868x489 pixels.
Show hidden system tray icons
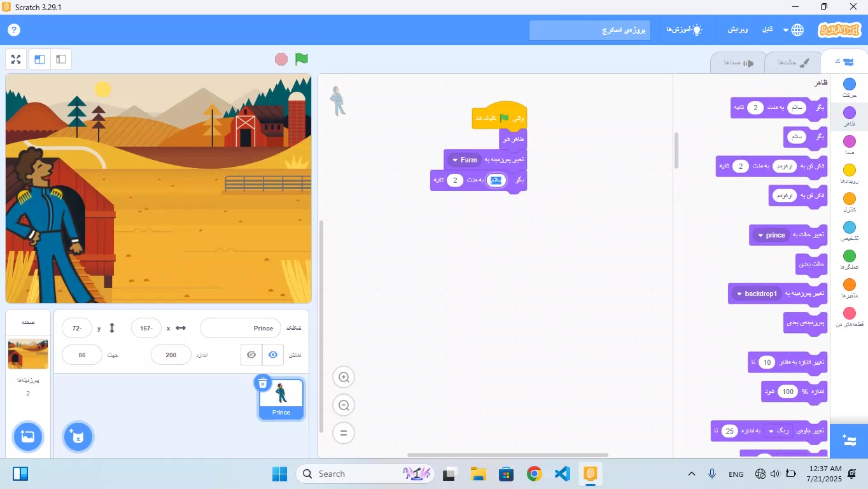(x=691, y=474)
